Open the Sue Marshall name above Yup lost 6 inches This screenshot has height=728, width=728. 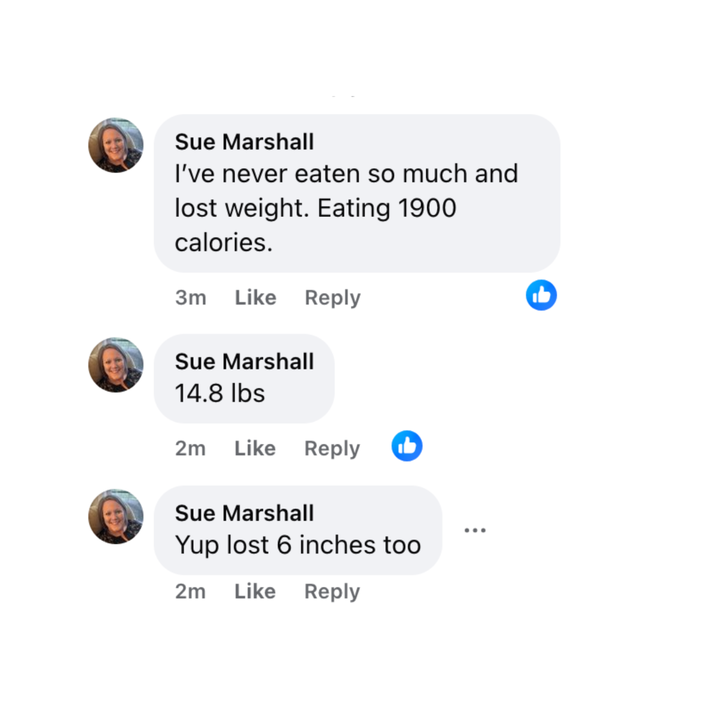[x=244, y=513]
